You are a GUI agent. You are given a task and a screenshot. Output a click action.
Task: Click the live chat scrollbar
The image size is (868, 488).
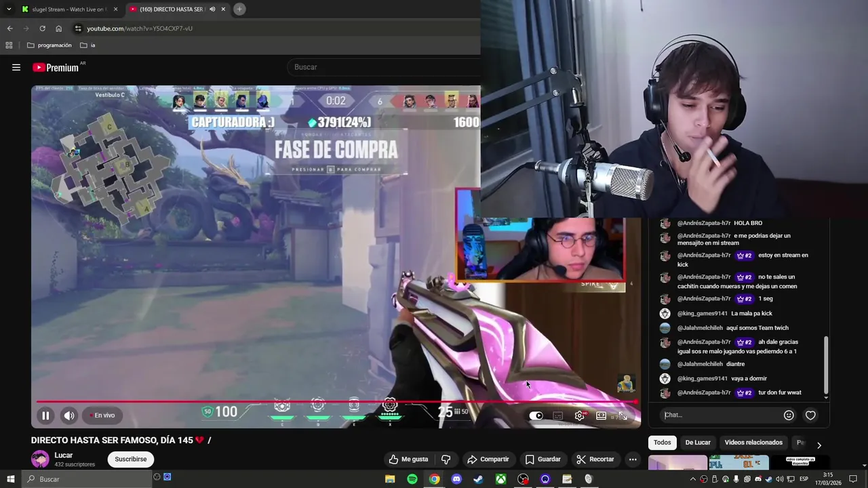(x=826, y=365)
